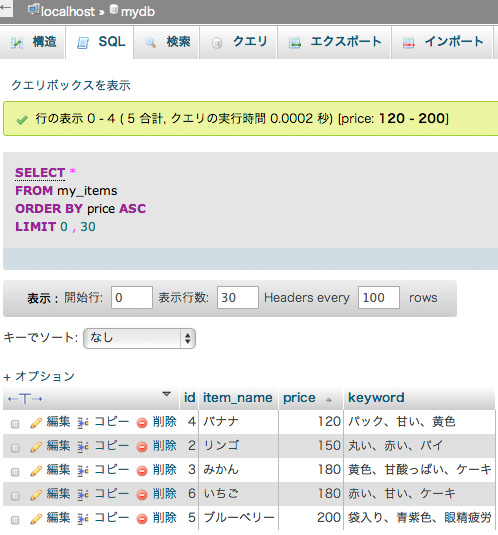Click the keyword cell 丸い、赤い、パイ

pos(419,446)
